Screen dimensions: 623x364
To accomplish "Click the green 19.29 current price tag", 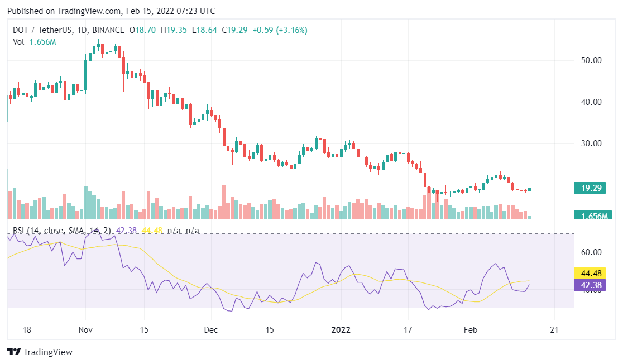I will coord(593,188).
